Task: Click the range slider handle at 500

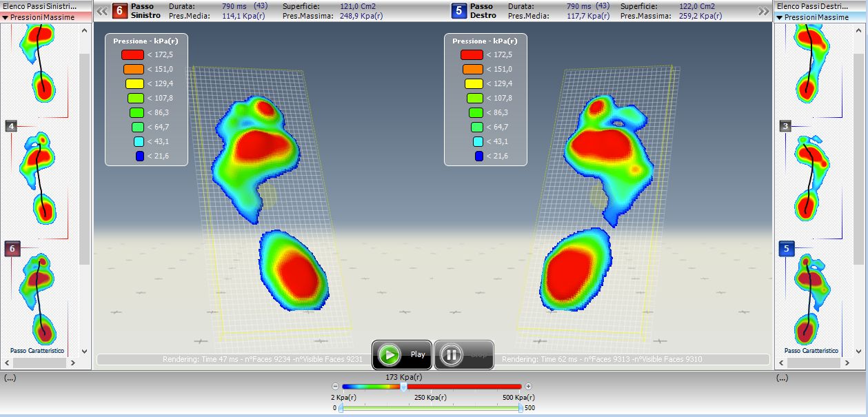Action: [521, 408]
